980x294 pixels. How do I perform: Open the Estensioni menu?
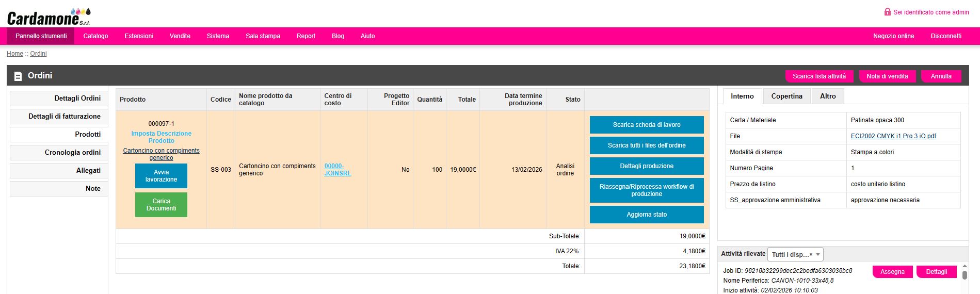[x=139, y=36]
